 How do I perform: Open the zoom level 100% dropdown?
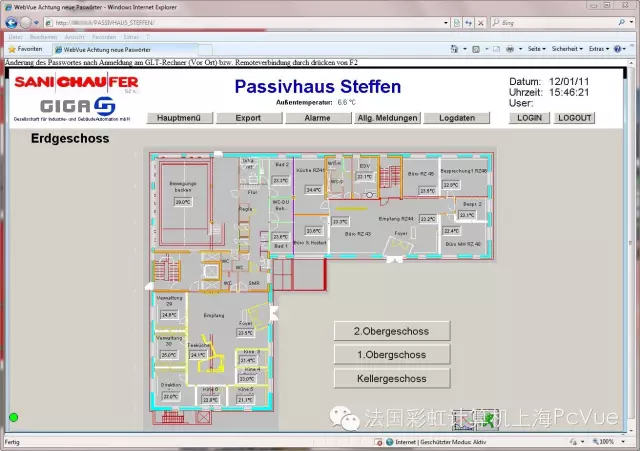(x=609, y=442)
